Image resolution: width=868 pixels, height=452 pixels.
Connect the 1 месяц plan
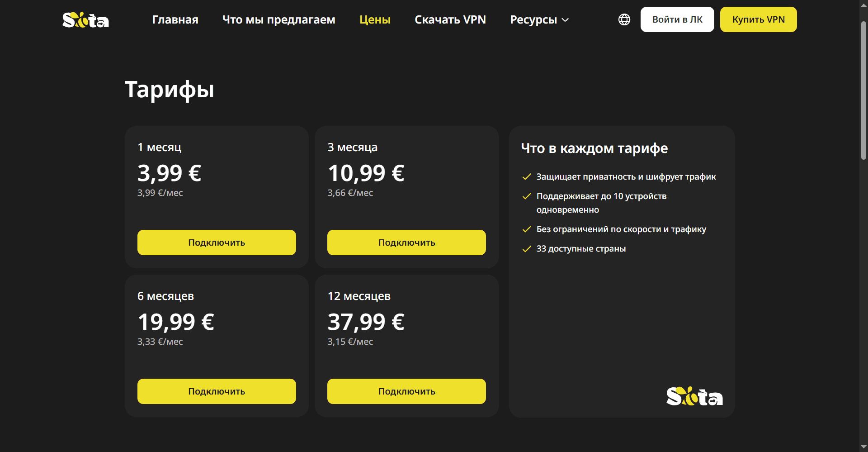click(217, 243)
